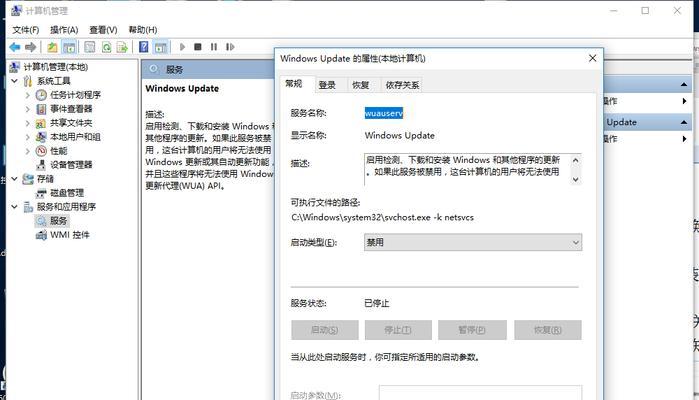
Task: Open the 文件(F) menu
Action: (26, 30)
